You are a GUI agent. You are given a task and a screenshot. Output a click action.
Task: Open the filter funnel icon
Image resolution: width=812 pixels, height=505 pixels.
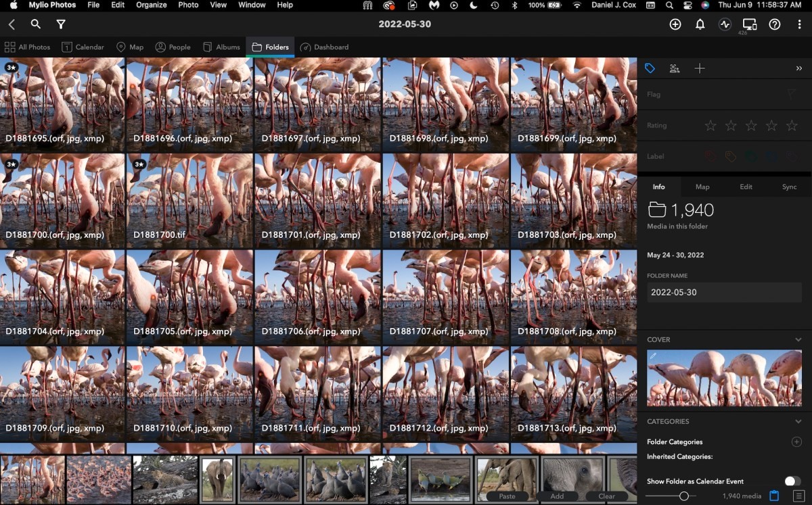(61, 24)
